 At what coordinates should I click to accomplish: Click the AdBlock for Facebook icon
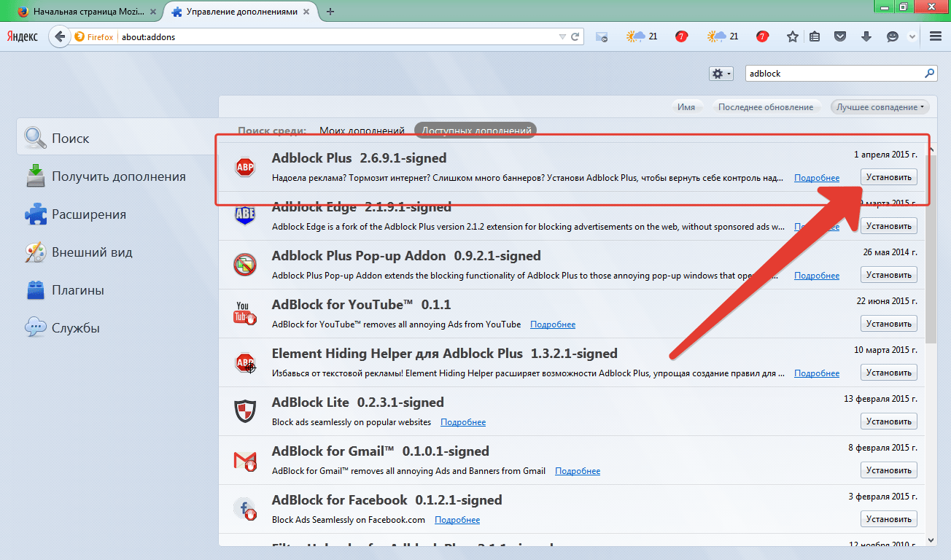tap(245, 509)
